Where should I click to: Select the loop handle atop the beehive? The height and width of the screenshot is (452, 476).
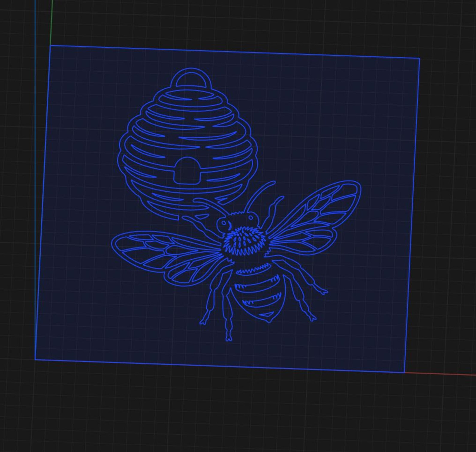191,78
